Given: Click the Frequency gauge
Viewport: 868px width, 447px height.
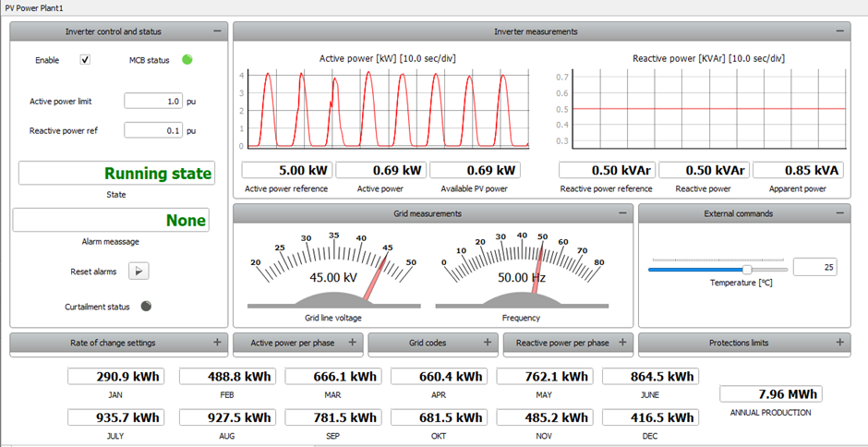Looking at the screenshot, I should click(x=522, y=271).
